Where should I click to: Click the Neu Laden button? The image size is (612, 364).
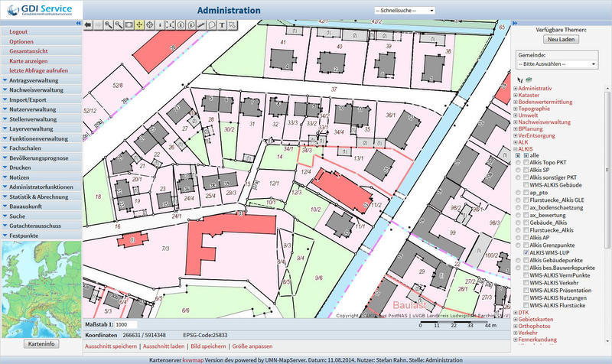(560, 39)
